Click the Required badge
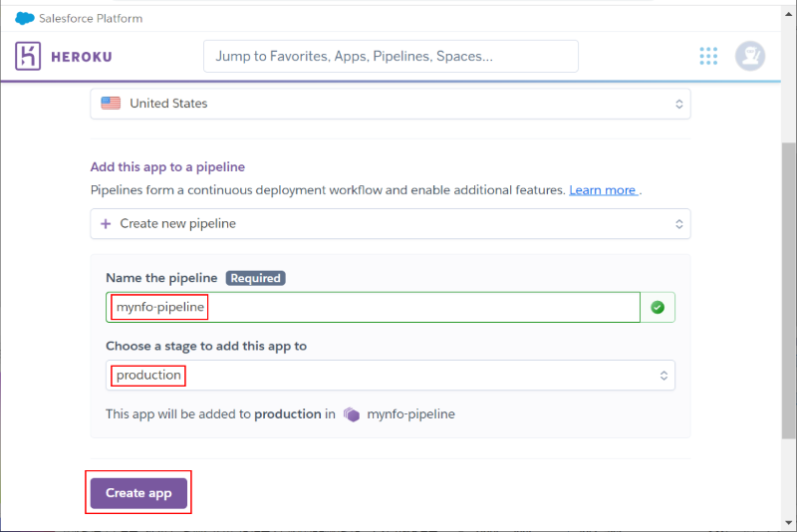 (255, 278)
